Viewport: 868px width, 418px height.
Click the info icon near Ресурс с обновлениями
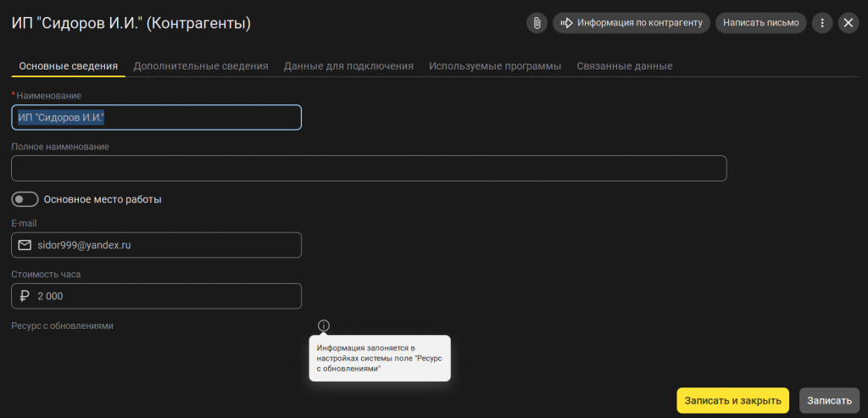(x=324, y=326)
